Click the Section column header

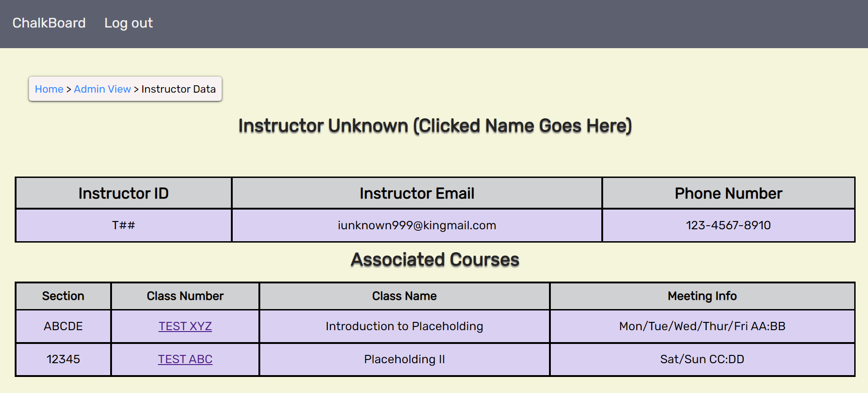tap(63, 296)
